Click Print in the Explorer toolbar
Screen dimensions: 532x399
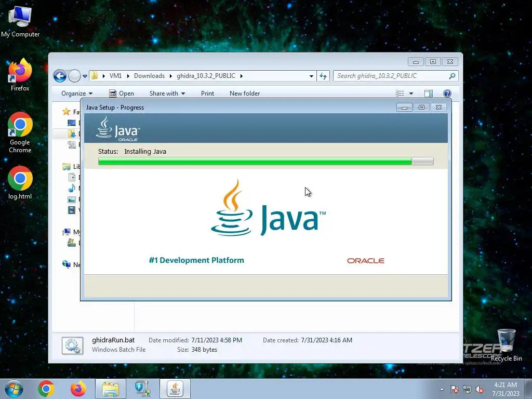click(x=207, y=94)
